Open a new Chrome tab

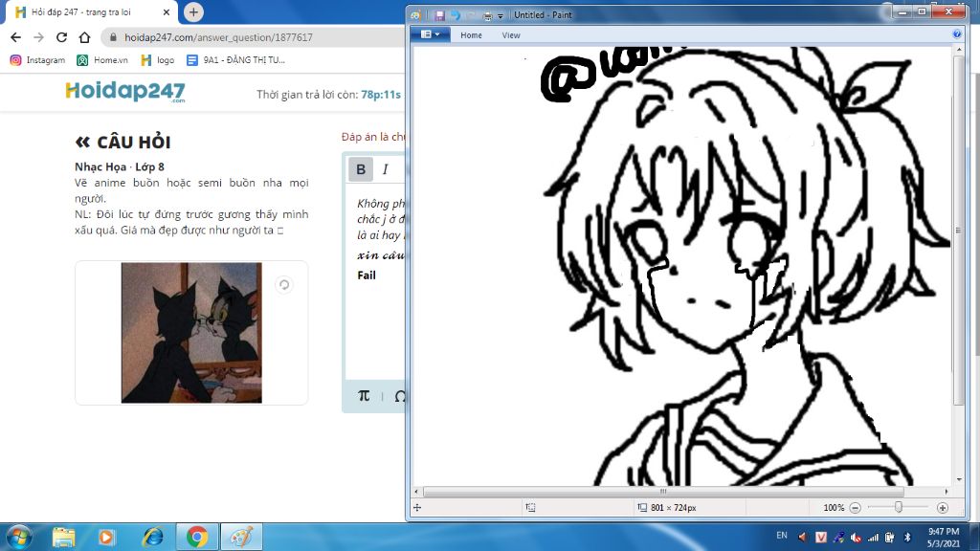click(193, 11)
